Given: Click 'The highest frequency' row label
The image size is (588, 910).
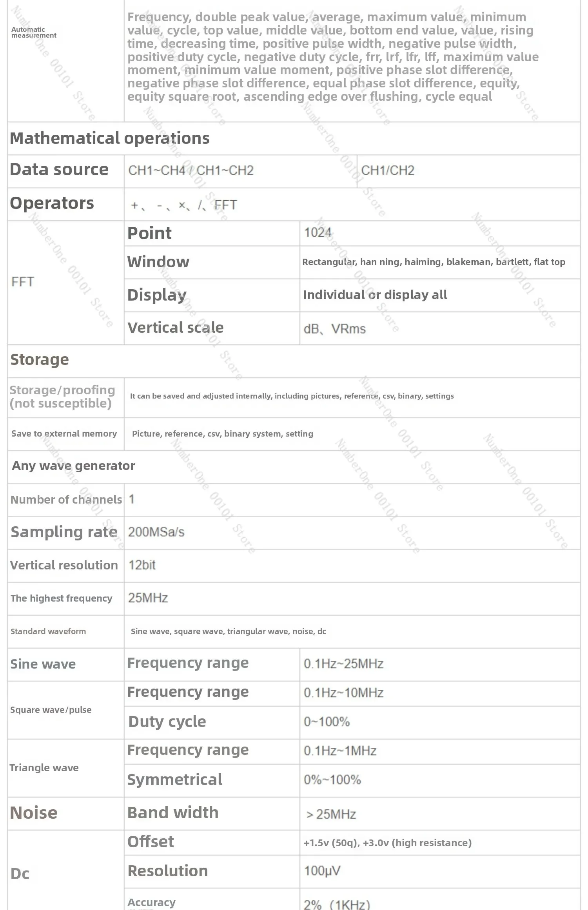Looking at the screenshot, I should (62, 598).
